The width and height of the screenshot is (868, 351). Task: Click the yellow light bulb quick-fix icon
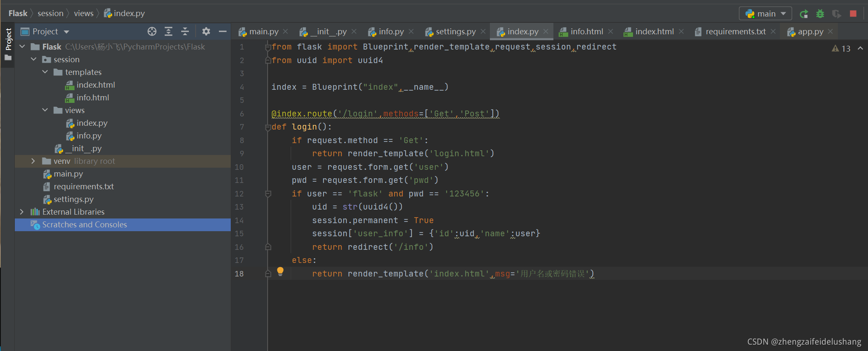click(x=280, y=271)
